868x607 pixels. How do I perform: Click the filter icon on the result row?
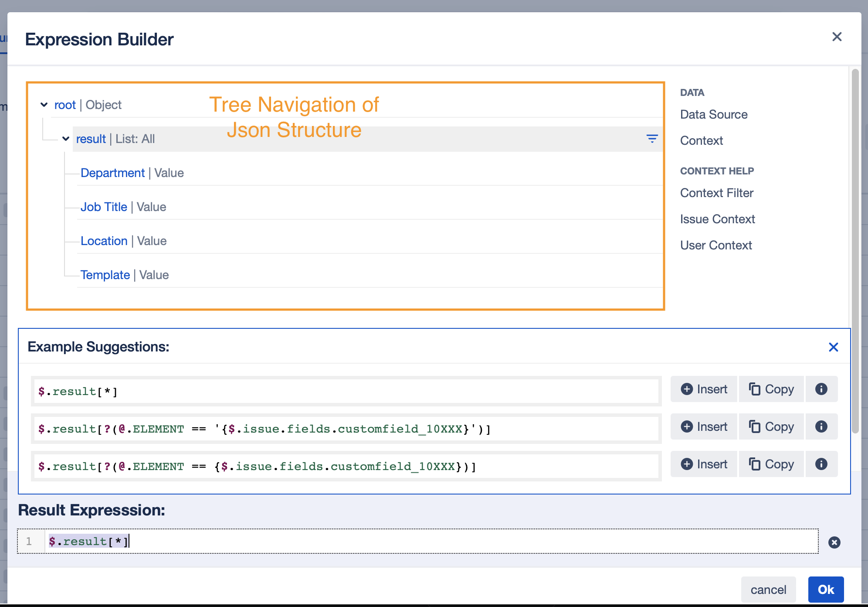[651, 138]
